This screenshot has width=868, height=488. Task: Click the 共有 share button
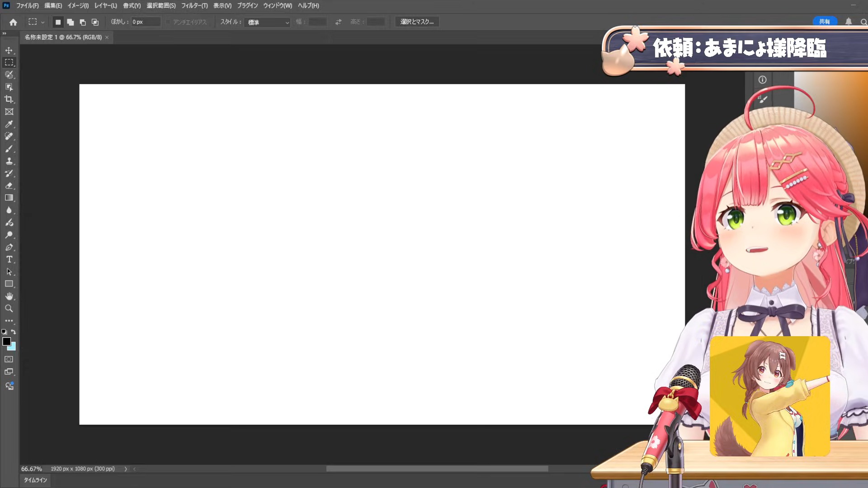pos(825,22)
